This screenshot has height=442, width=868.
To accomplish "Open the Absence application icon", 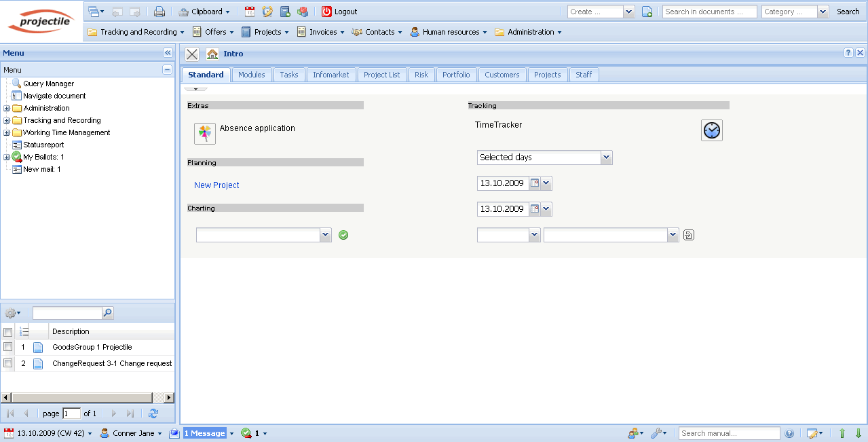I will click(x=205, y=134).
